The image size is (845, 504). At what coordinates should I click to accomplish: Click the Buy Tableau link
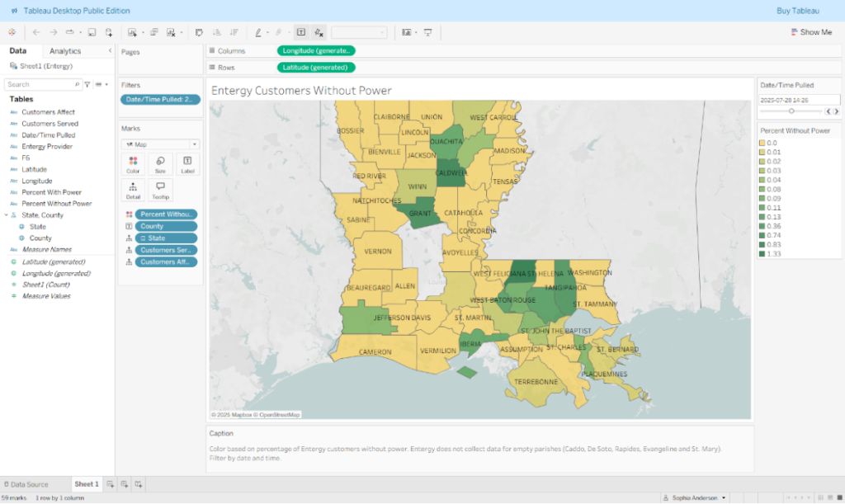coord(798,11)
